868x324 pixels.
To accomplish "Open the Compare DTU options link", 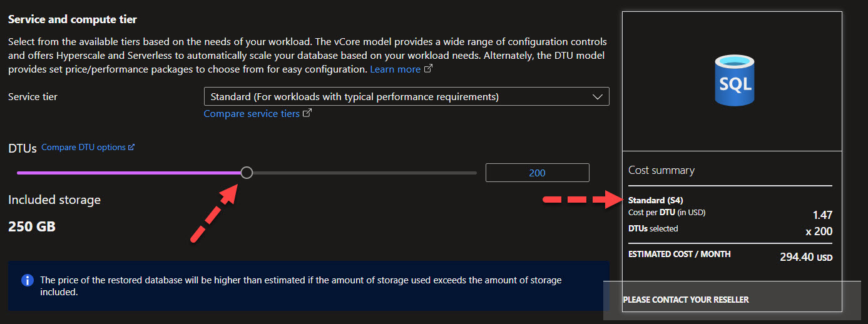I will [84, 148].
